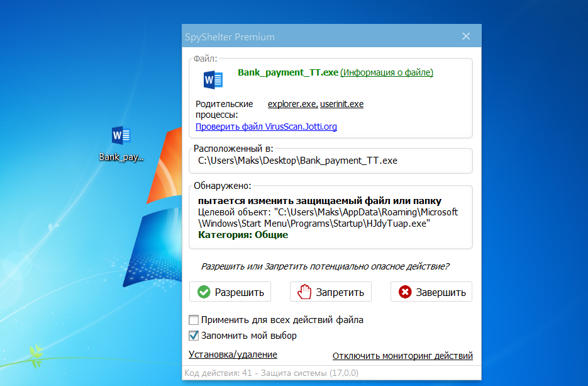Open the Установка/удаление link

click(x=233, y=355)
